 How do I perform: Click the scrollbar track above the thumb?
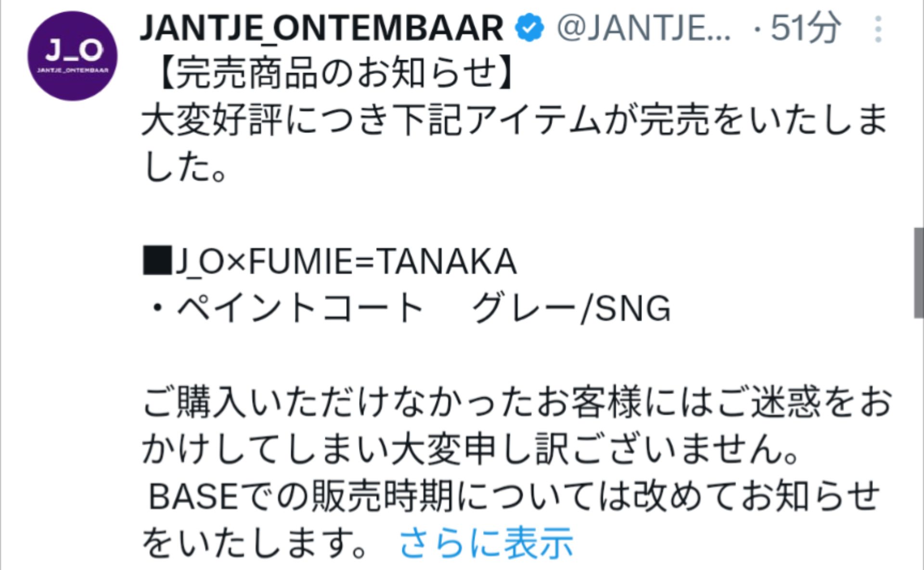(918, 120)
